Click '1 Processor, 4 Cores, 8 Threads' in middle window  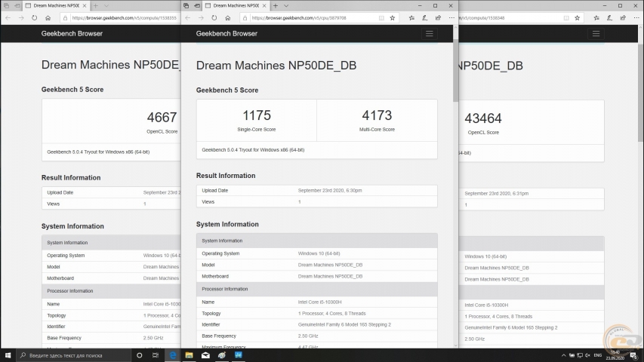click(332, 314)
